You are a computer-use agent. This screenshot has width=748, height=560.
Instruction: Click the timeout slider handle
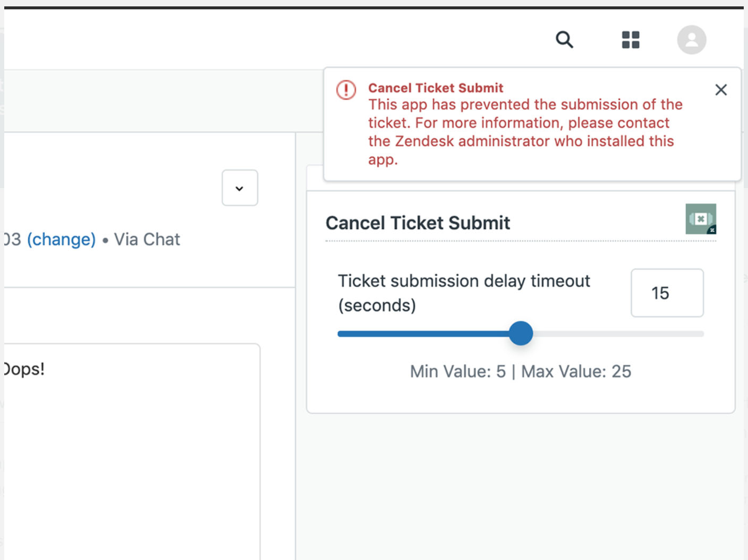[521, 334]
